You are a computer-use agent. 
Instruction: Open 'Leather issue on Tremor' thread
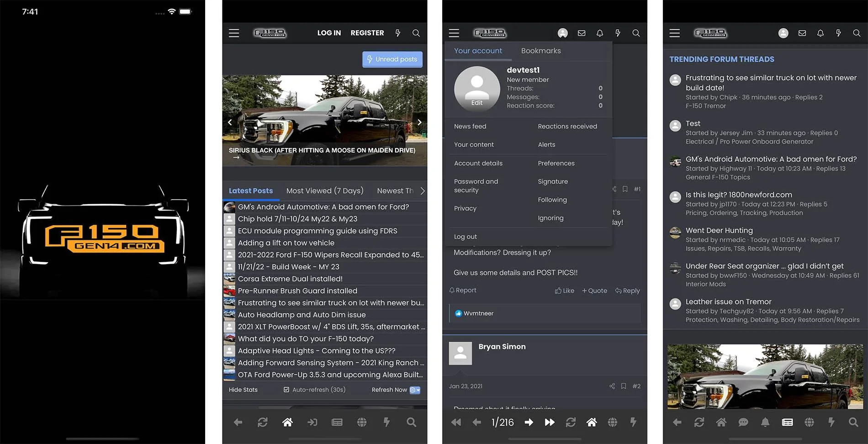[728, 301]
